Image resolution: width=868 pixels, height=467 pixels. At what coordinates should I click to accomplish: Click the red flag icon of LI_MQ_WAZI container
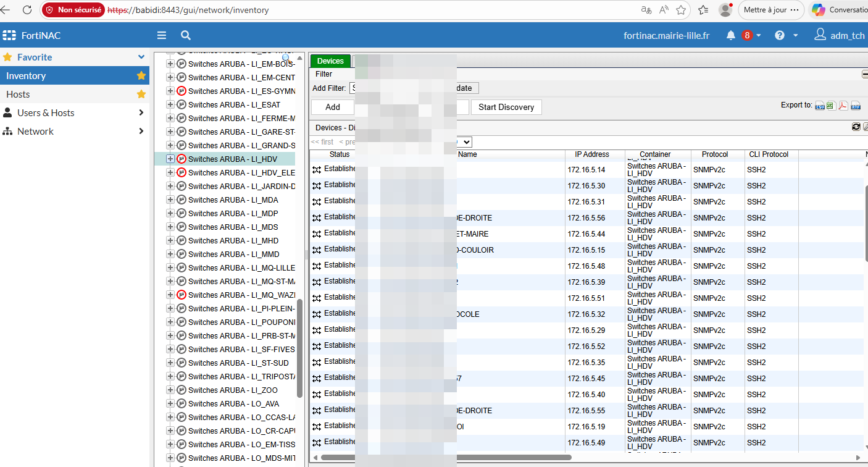[182, 295]
